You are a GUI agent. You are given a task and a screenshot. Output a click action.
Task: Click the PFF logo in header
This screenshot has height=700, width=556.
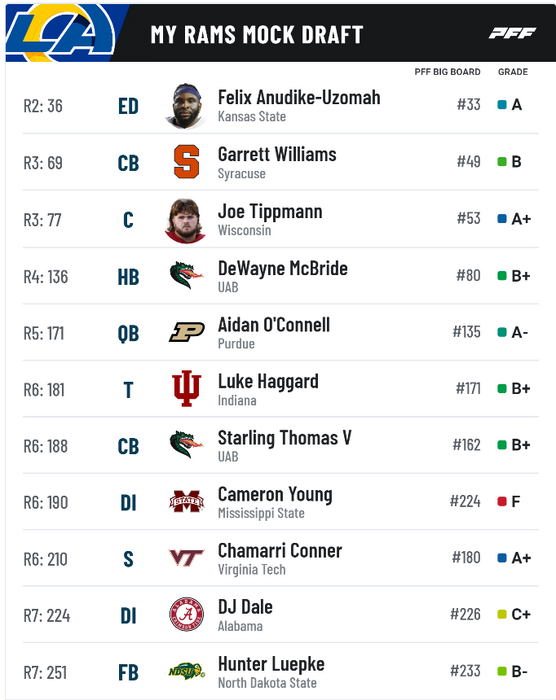(512, 33)
